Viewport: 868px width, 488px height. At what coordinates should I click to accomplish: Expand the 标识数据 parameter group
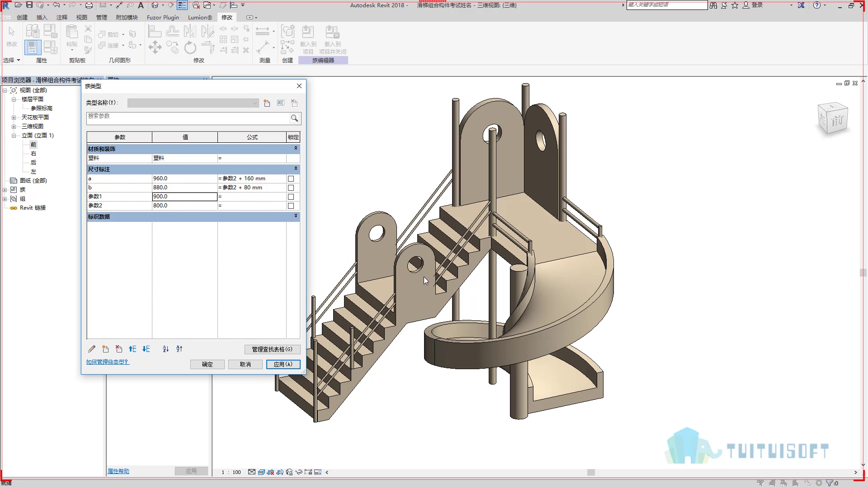tap(296, 216)
